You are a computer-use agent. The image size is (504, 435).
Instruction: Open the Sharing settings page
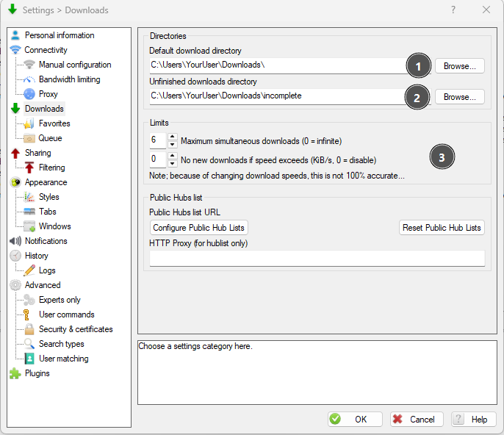38,153
